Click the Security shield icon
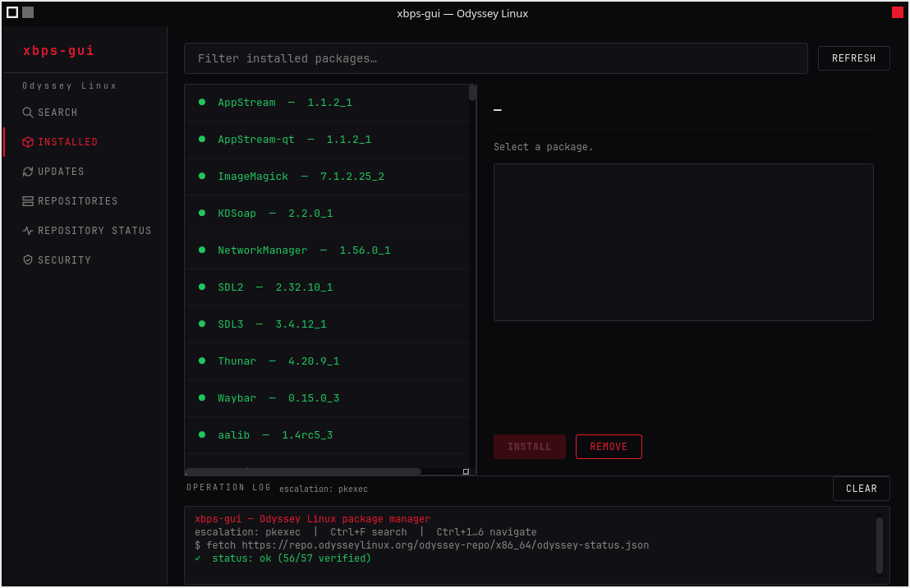Image resolution: width=910 pixels, height=588 pixels. [27, 260]
